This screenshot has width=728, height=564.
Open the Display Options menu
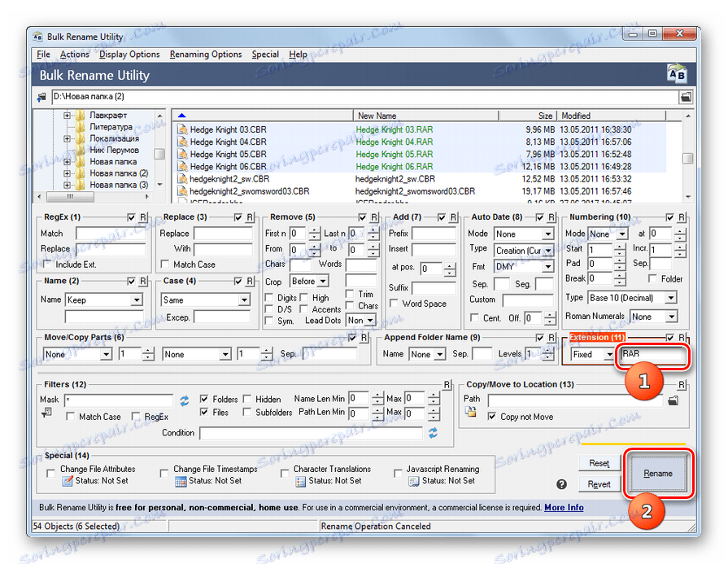click(x=129, y=55)
